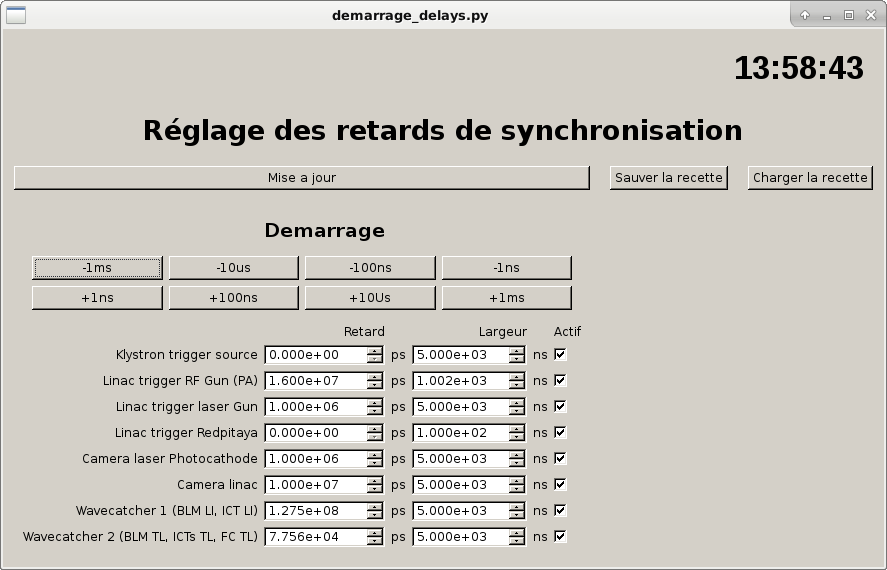Click Linac trigger Redpitaya largeur field
The width and height of the screenshot is (887, 570).
click(x=460, y=433)
